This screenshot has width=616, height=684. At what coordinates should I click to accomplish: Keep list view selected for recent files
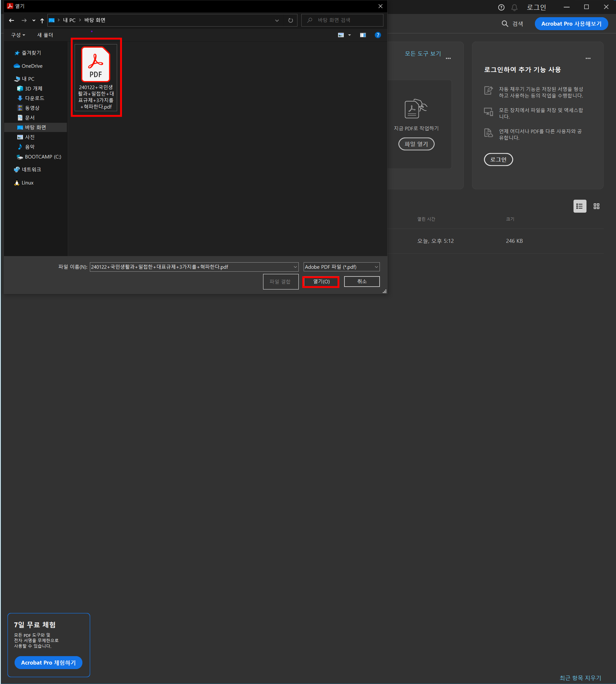[x=579, y=206]
